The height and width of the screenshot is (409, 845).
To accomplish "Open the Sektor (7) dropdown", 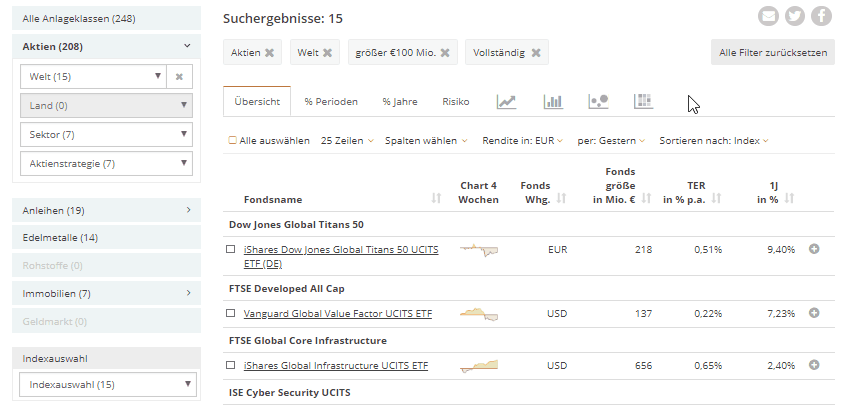I will [x=106, y=133].
